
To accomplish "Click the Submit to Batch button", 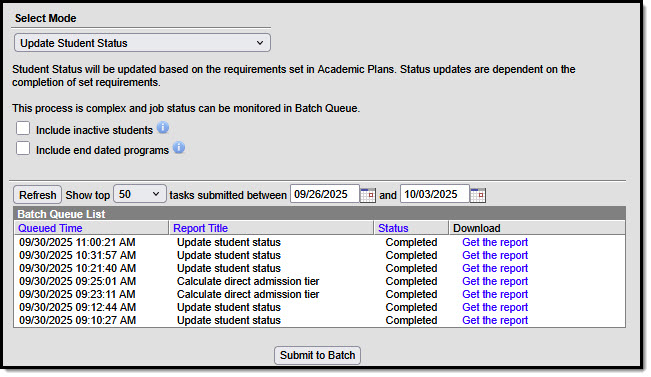I will tap(317, 355).
